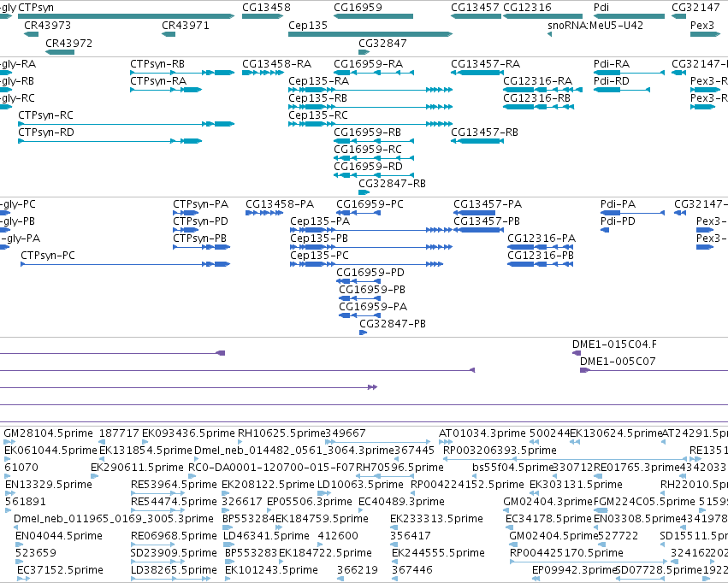728x583 pixels.
Task: Select transcript CG16959-RB
Action: click(367, 132)
